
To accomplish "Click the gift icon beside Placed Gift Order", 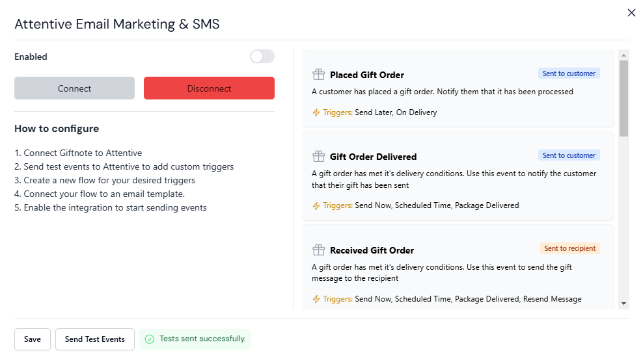I will 319,75.
